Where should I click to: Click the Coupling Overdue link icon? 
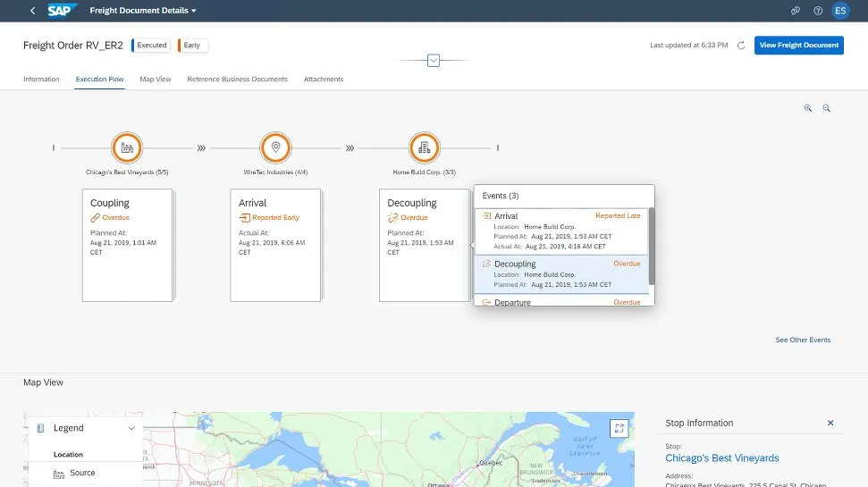coord(96,217)
